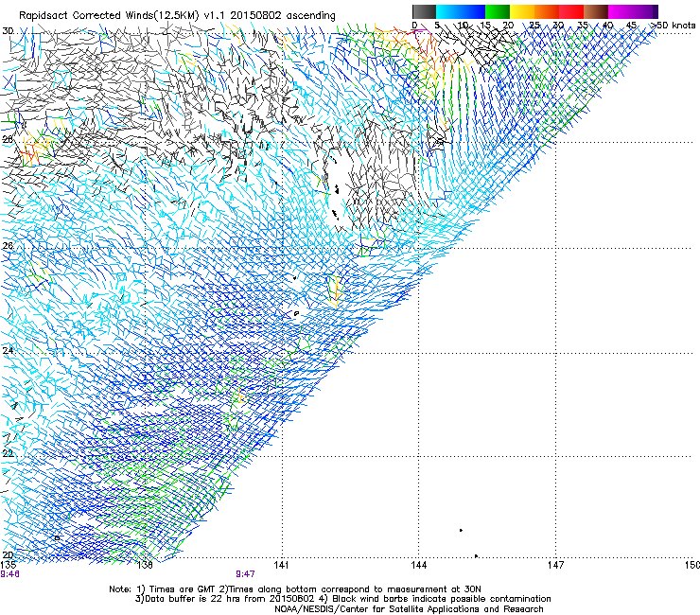Click the longitude label "150" on bottom axis
Viewport: 700px width, 615px height.
click(x=692, y=565)
